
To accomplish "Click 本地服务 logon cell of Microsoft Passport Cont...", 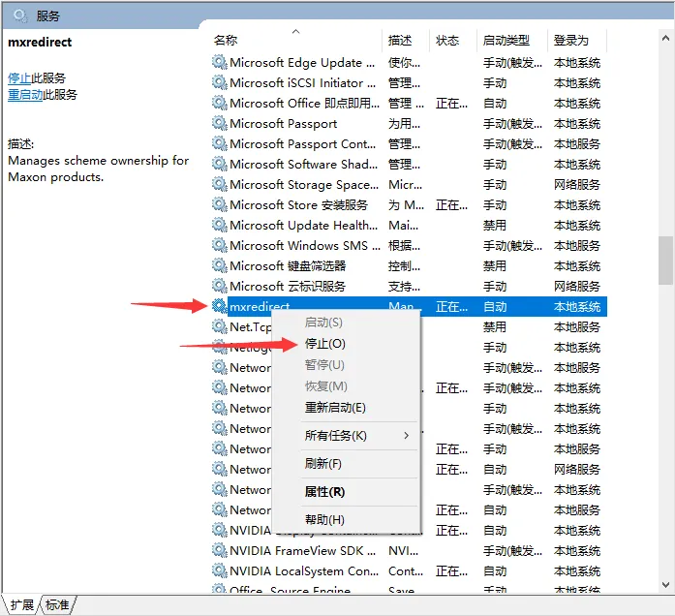I will pyautogui.click(x=577, y=143).
